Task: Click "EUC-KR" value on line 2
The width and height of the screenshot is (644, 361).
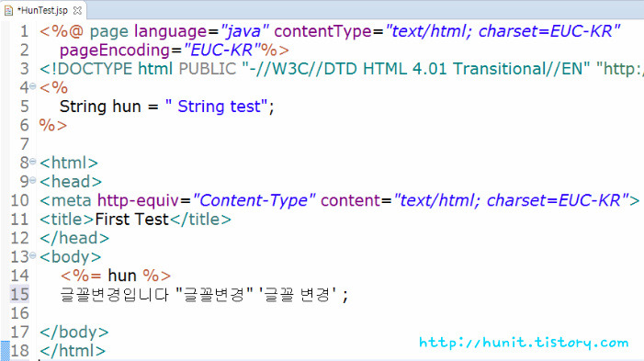Action: [222, 51]
